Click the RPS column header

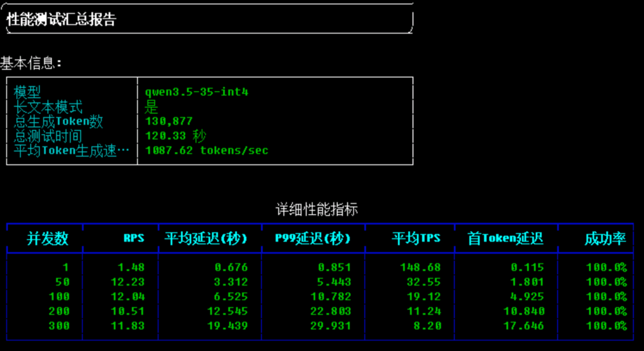(x=134, y=238)
